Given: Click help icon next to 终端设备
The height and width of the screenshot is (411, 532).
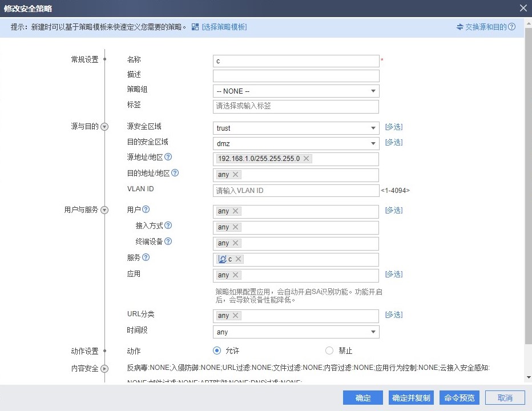Looking at the screenshot, I should pos(168,241).
